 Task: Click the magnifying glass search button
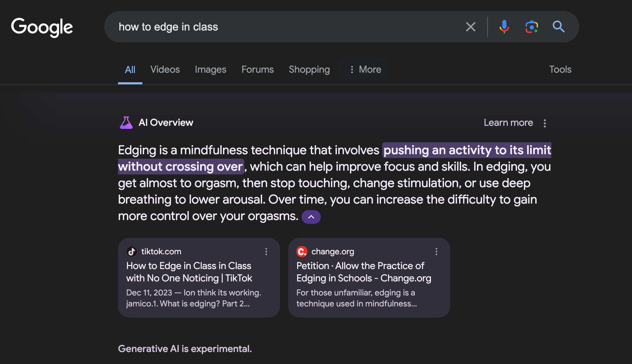(x=558, y=27)
